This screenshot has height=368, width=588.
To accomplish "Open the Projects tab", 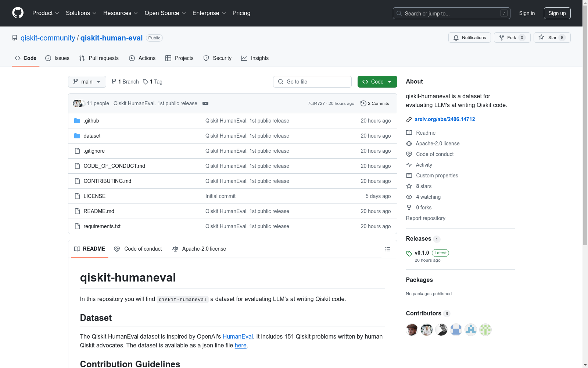I will pos(179,58).
